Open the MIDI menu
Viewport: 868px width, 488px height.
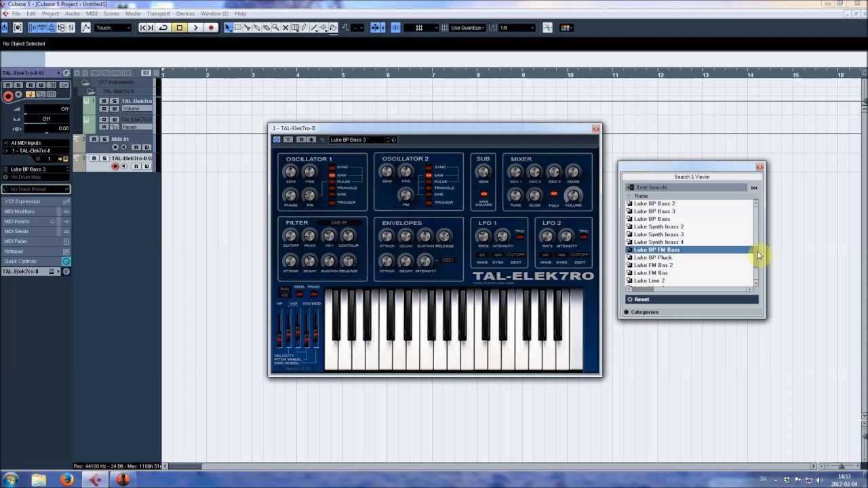[92, 14]
